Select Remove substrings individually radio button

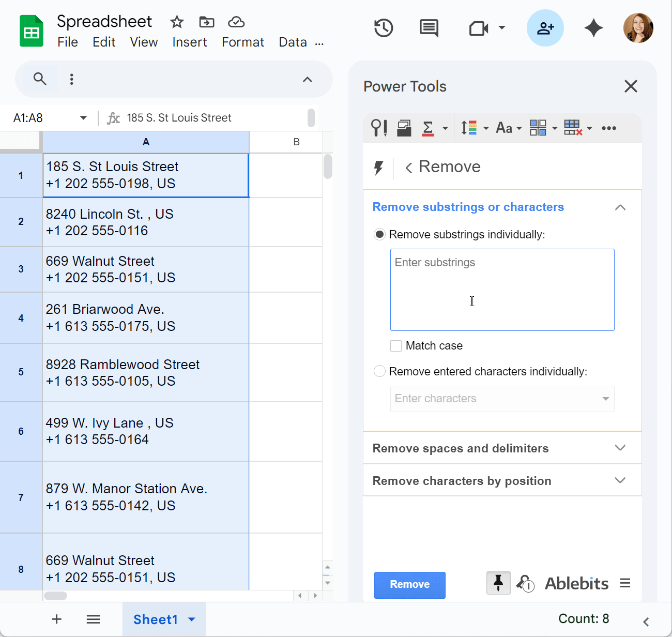pos(379,235)
